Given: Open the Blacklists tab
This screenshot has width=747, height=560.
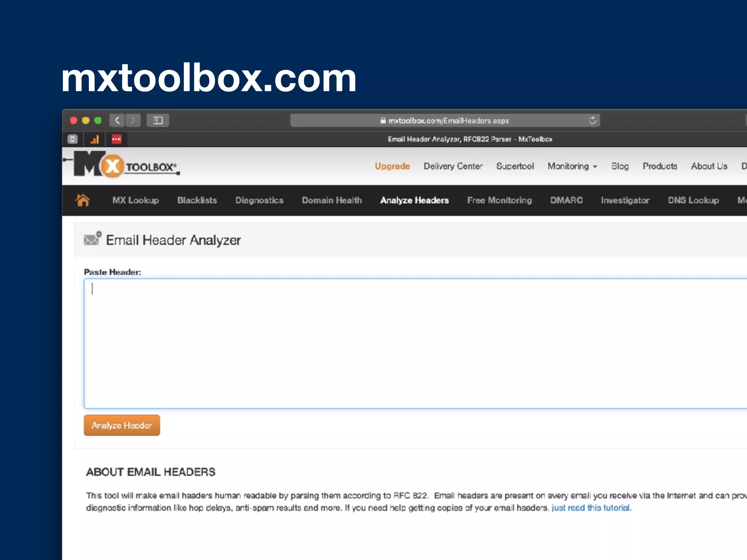Looking at the screenshot, I should tap(197, 200).
